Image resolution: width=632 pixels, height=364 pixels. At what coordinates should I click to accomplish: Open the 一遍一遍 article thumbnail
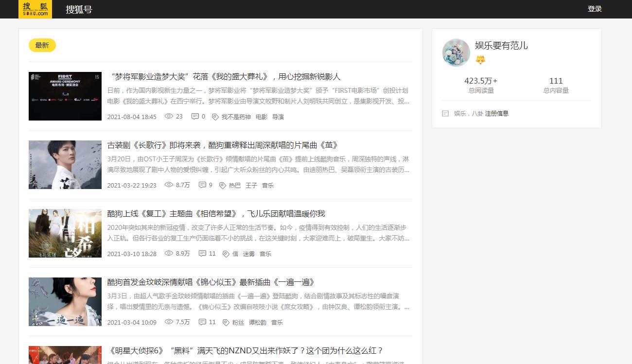(65, 302)
